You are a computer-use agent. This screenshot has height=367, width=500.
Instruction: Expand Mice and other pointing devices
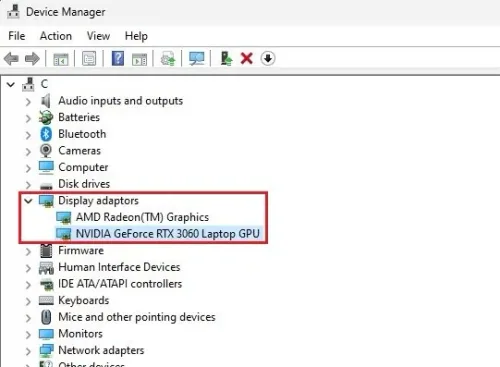[x=28, y=318]
